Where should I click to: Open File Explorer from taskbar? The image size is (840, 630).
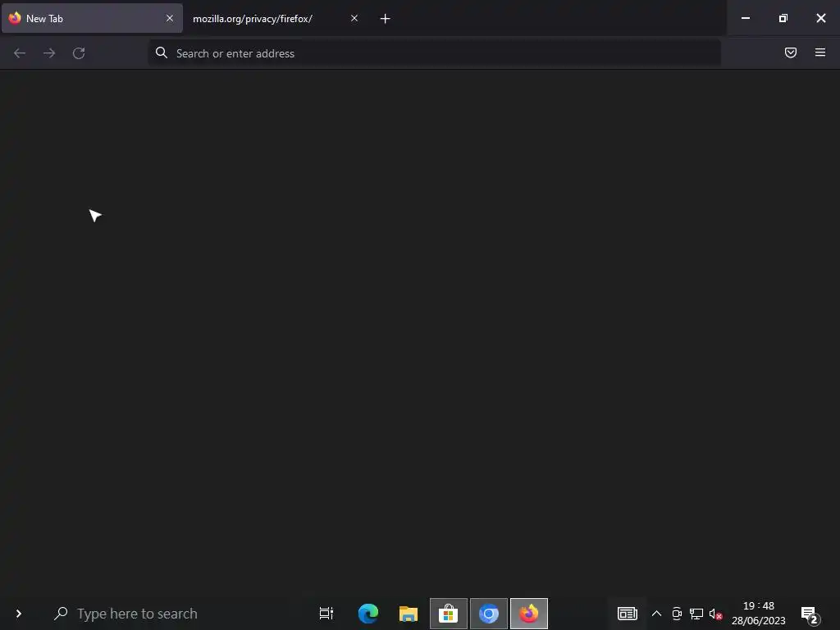pos(409,614)
